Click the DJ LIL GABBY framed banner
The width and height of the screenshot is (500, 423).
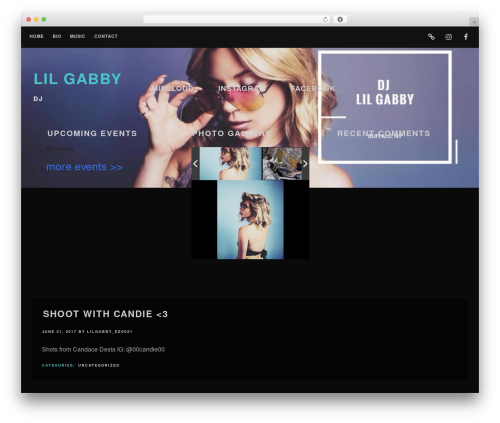[385, 107]
